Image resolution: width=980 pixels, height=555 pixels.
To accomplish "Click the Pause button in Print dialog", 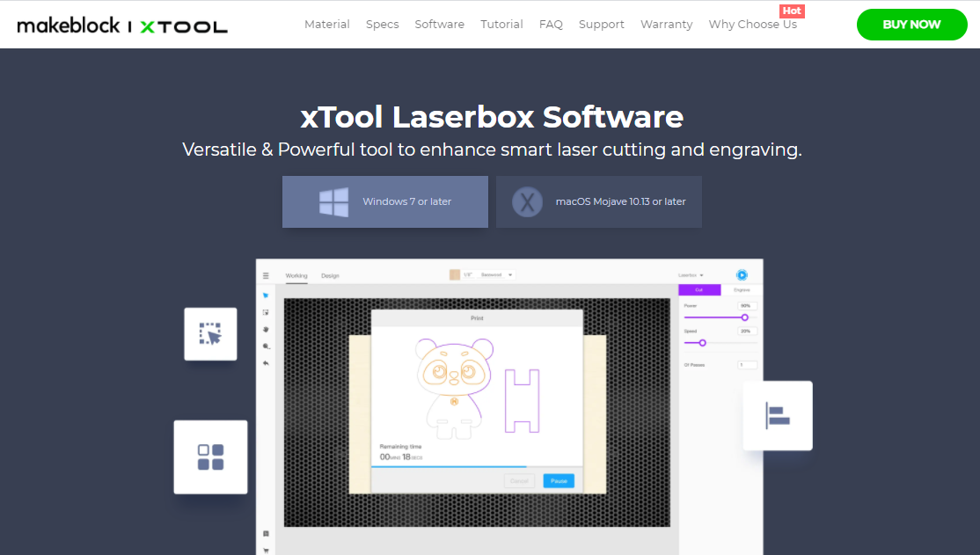I will [559, 480].
